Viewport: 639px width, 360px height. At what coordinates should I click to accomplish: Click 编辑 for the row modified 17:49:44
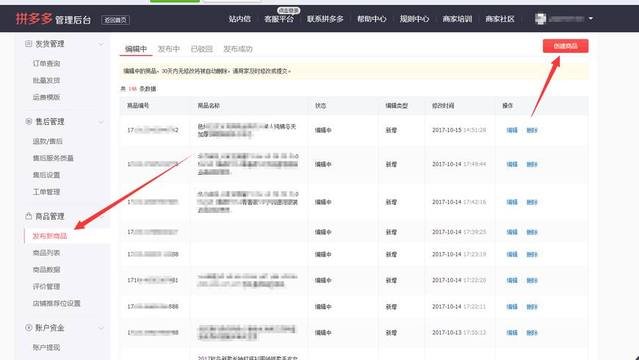pyautogui.click(x=512, y=164)
